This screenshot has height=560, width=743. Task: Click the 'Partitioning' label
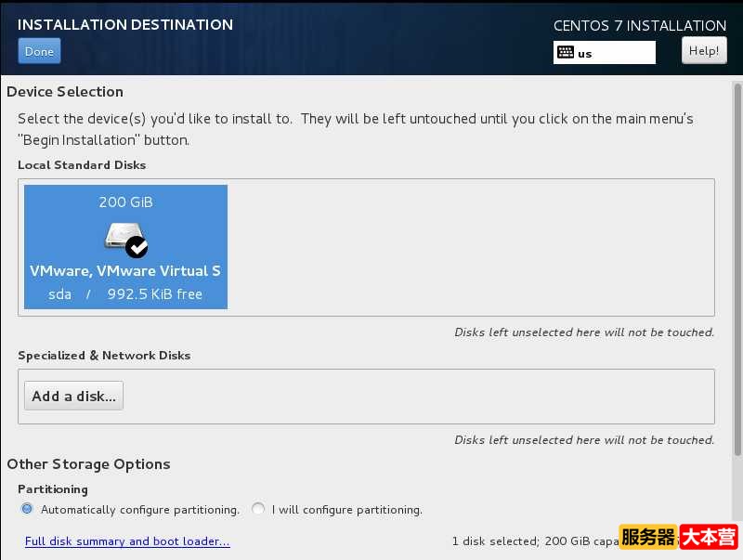tap(53, 489)
